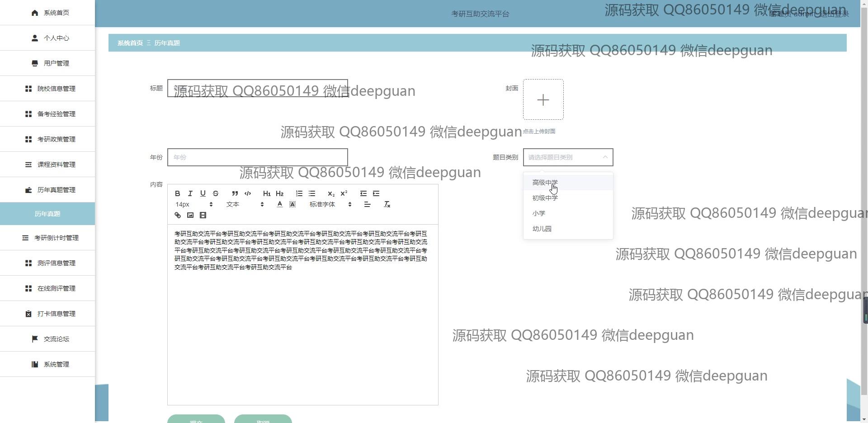Click the 交流论坛 flag icon
The height and width of the screenshot is (423, 868).
tap(35, 339)
